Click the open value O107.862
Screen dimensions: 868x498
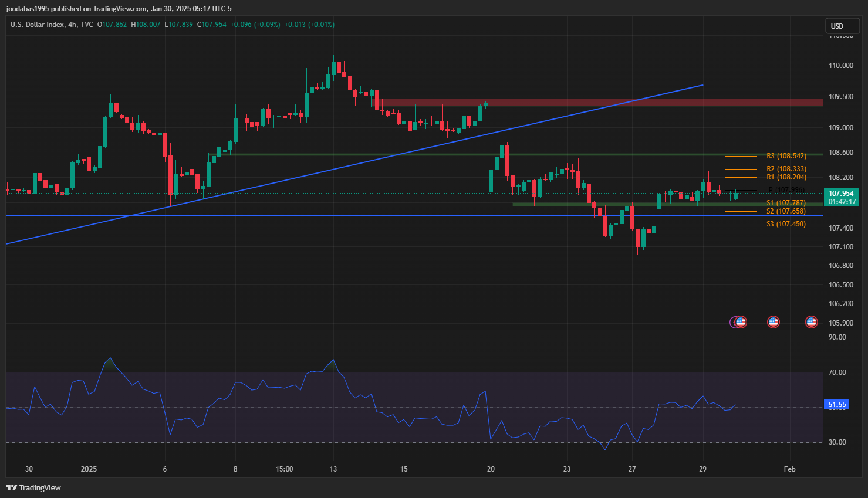tap(112, 25)
